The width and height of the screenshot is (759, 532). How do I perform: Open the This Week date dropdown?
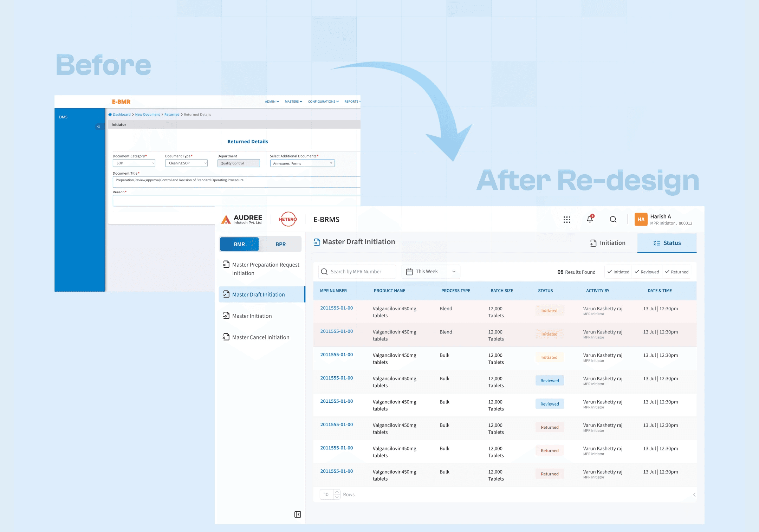click(431, 272)
